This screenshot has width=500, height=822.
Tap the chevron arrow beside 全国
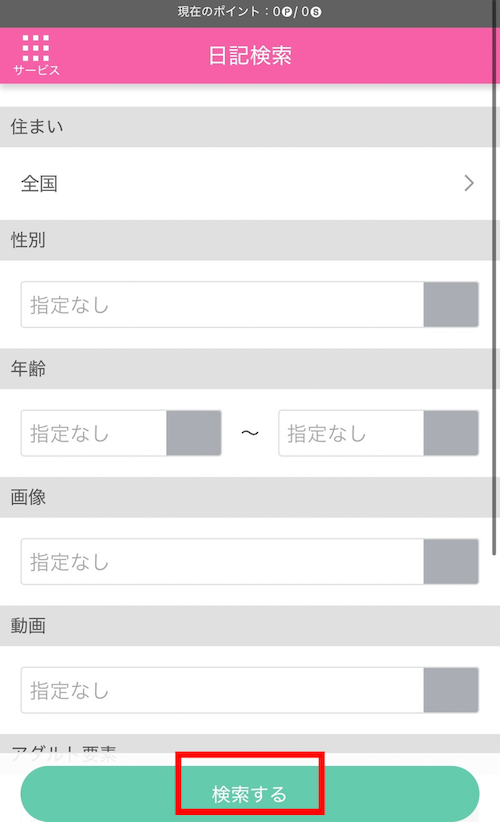click(x=469, y=183)
